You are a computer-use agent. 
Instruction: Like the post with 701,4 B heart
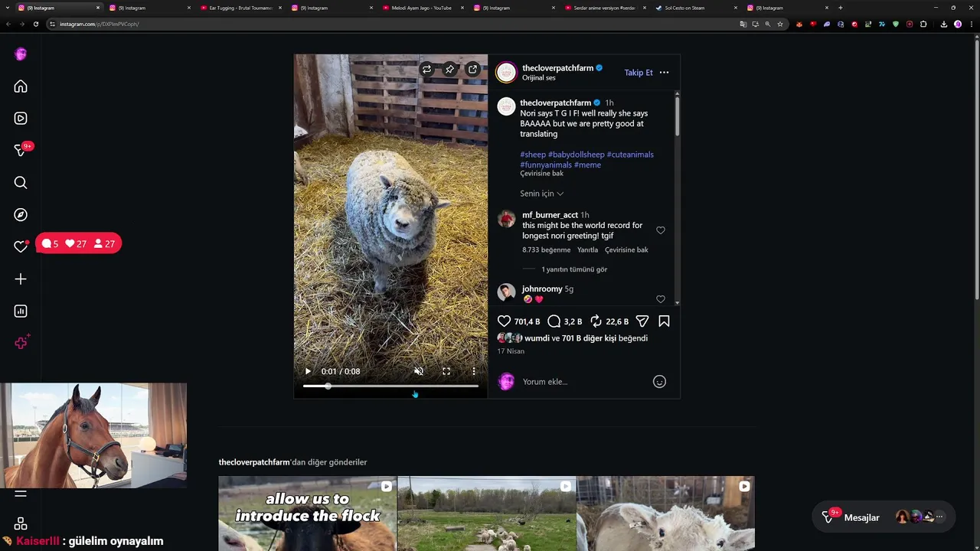click(x=504, y=321)
